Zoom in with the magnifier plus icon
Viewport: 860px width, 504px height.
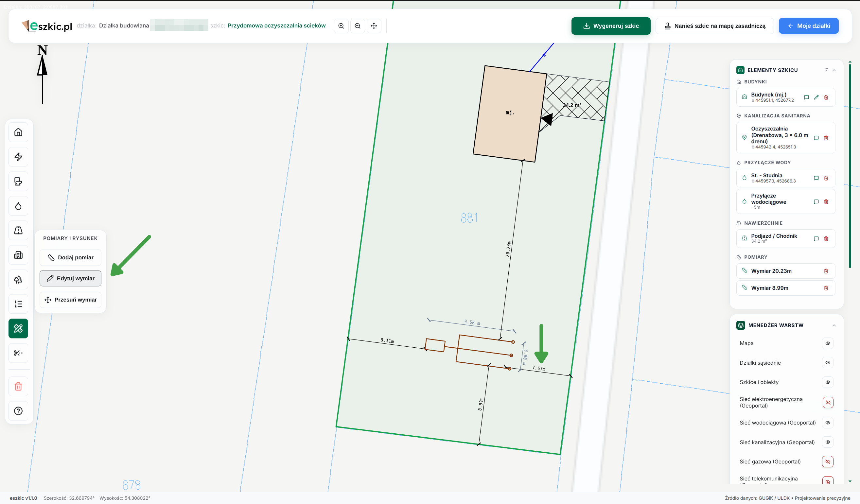[x=341, y=26]
